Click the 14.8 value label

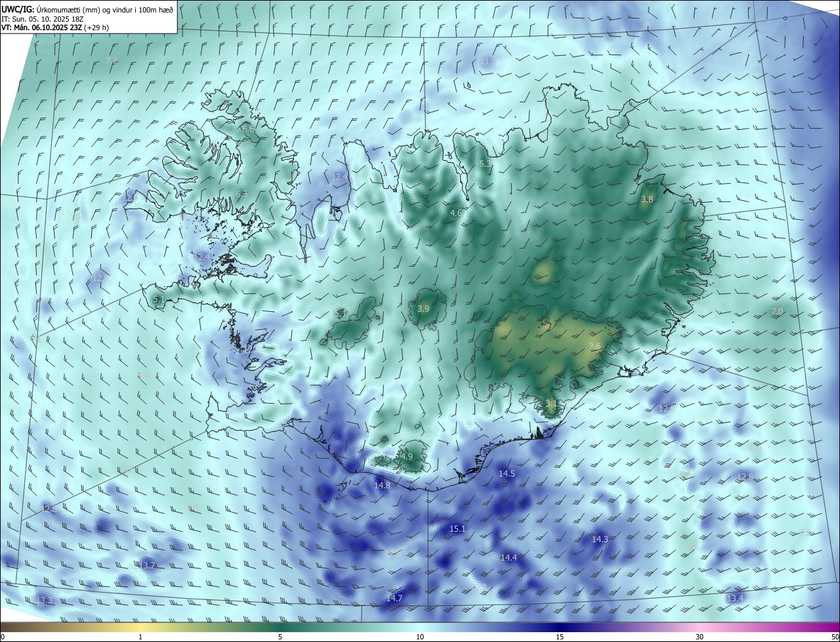coord(382,485)
